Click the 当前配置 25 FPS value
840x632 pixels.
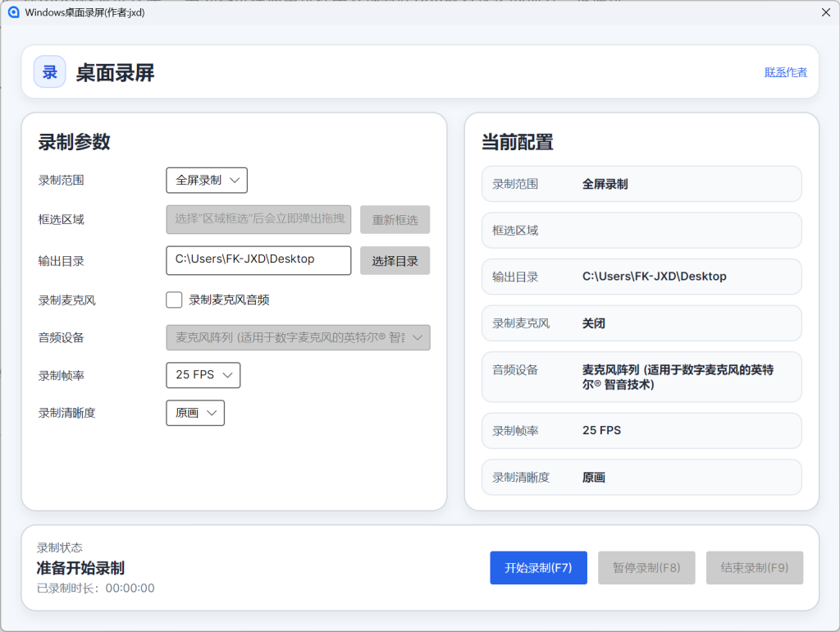[x=601, y=430]
